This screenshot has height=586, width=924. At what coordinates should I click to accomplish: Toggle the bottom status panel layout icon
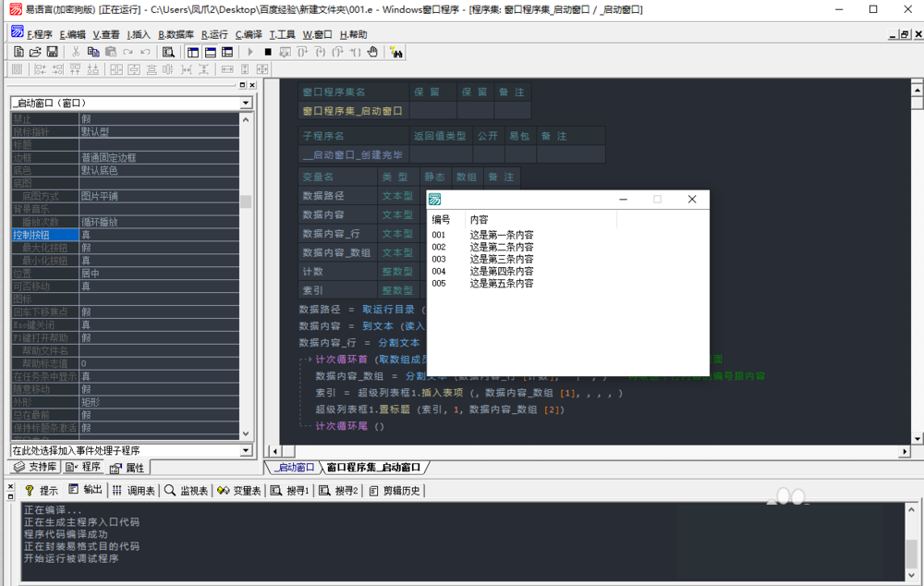210,52
